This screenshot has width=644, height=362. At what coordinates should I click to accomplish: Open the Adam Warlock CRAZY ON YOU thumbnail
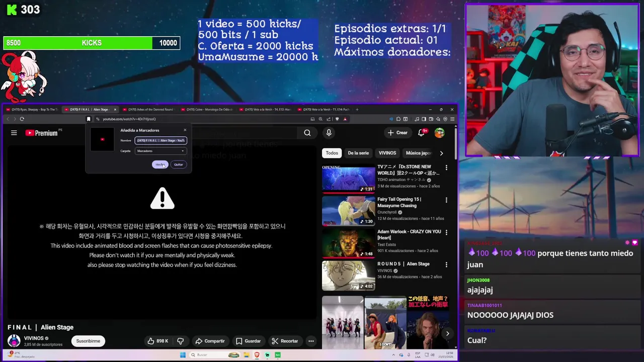[x=348, y=243]
